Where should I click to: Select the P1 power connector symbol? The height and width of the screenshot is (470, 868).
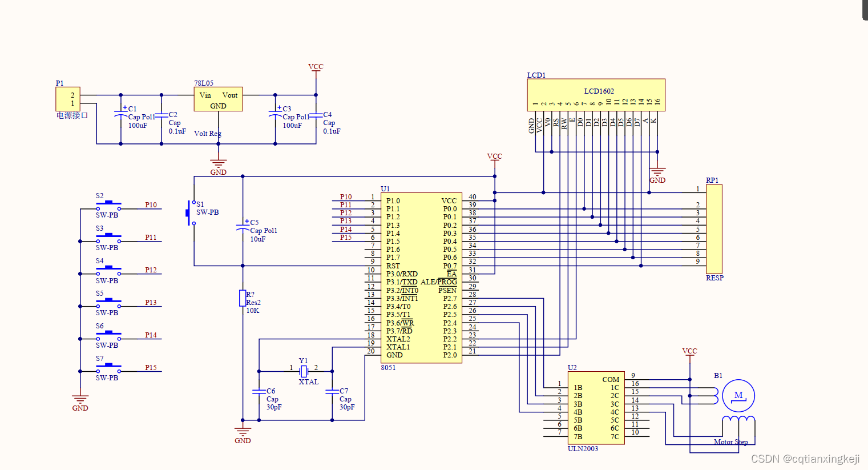(67, 99)
